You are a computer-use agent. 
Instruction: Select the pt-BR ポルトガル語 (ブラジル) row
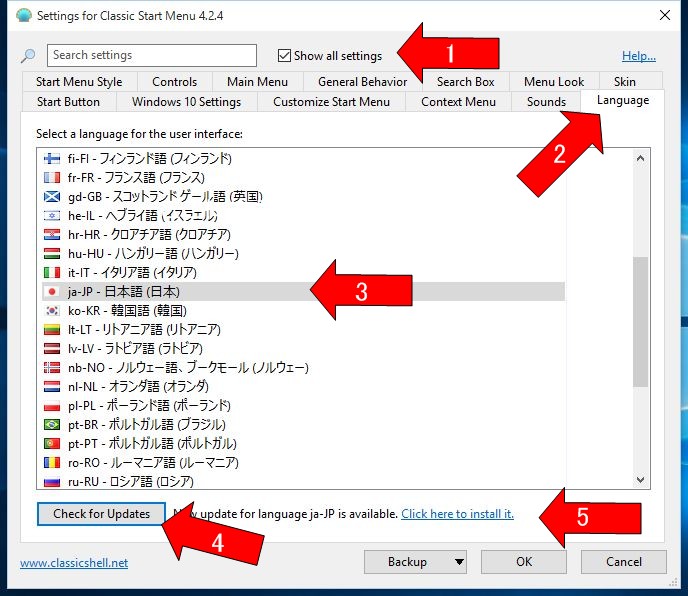click(303, 424)
